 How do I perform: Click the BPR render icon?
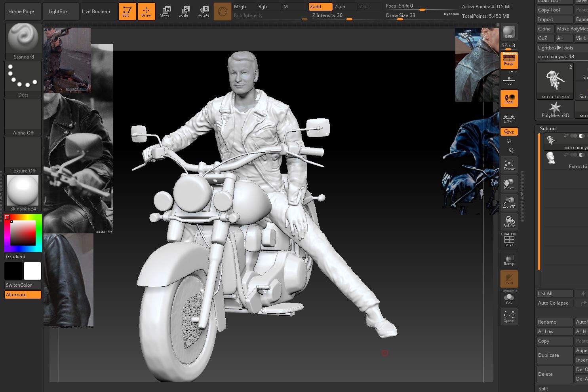509,32
